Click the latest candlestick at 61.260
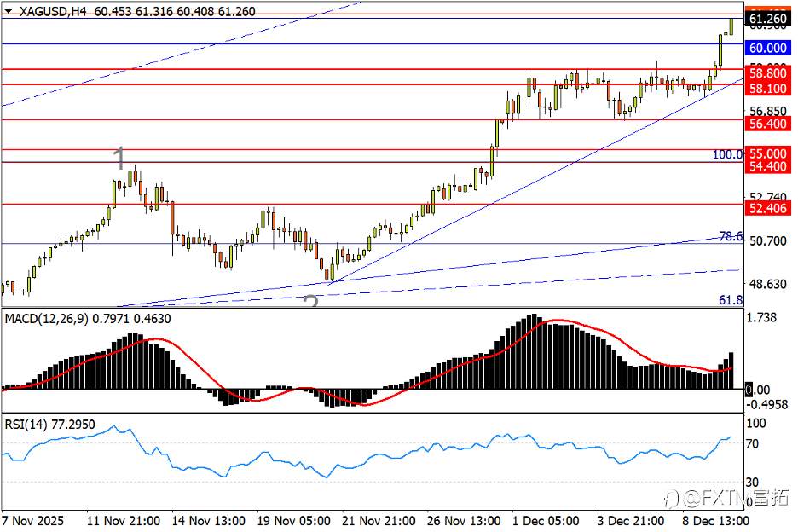This screenshot has height=532, width=798. click(x=731, y=26)
